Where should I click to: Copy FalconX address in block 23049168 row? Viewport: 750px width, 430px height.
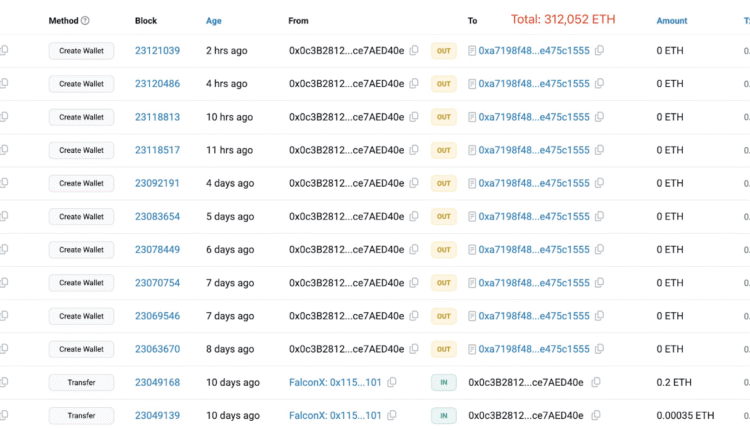pyautogui.click(x=392, y=382)
